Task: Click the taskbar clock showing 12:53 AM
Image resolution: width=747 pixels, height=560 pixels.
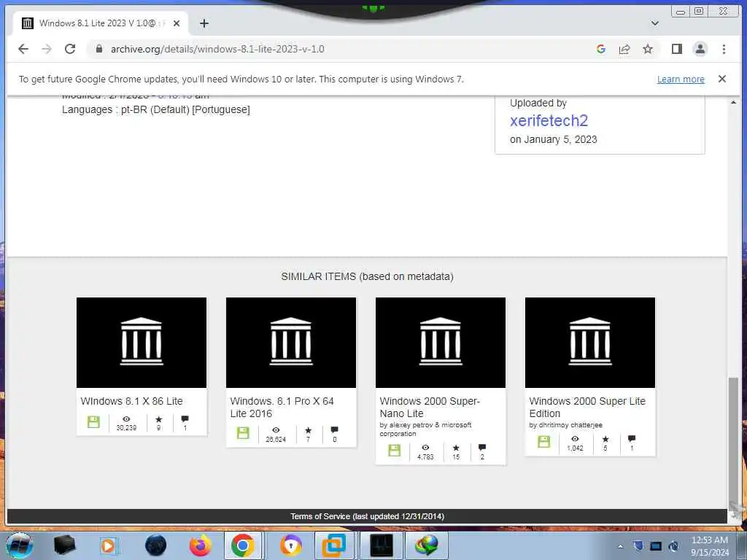Action: coord(709,545)
